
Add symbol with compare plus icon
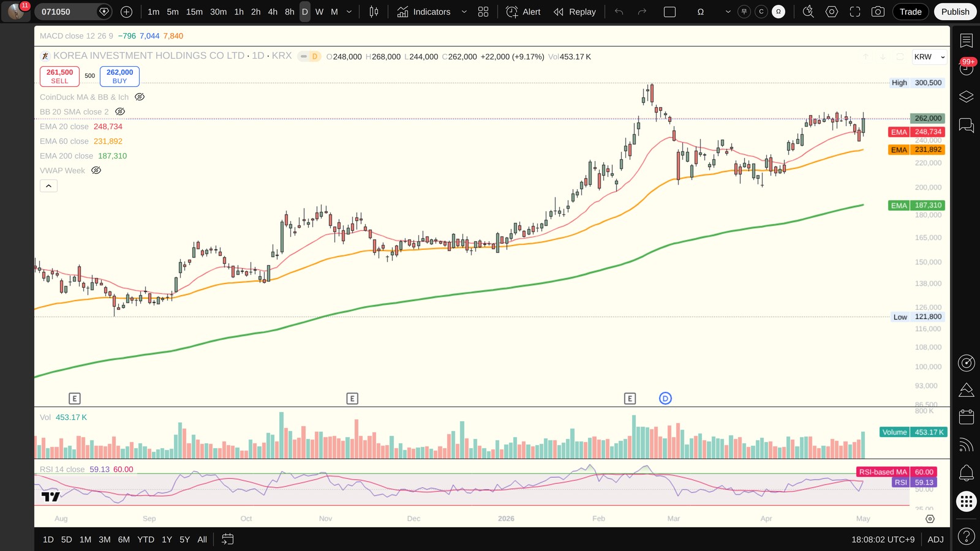[126, 12]
